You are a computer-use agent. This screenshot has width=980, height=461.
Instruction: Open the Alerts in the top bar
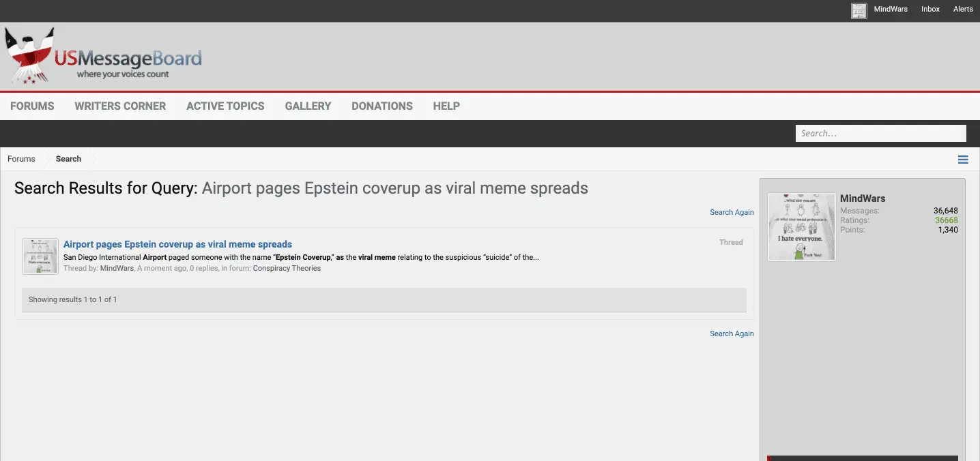(x=963, y=10)
